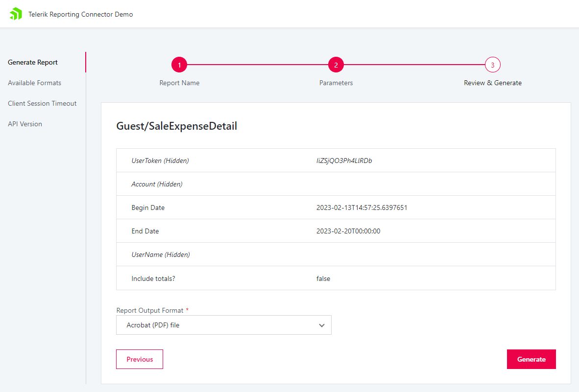Click the Account (Hidden) row label
The height and width of the screenshot is (392, 579).
[x=157, y=184]
